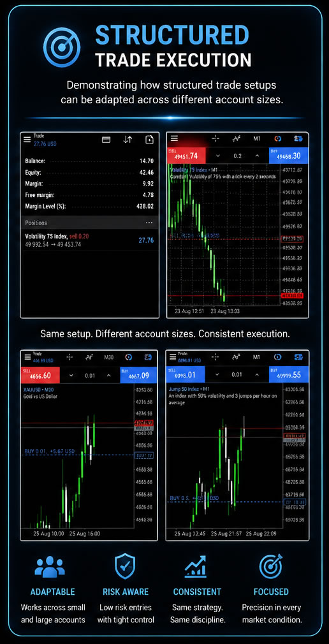Open three-dot menu beside Positions
This screenshot has height=644, width=329.
click(149, 223)
